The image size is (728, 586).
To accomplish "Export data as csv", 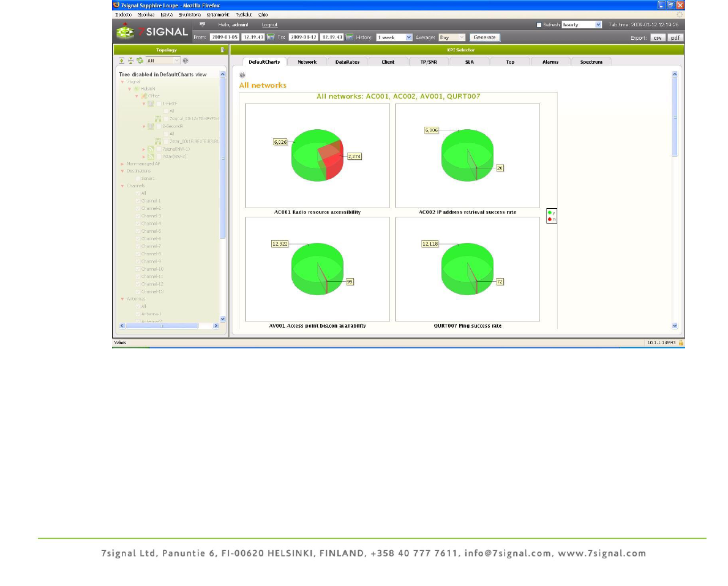I will point(658,37).
